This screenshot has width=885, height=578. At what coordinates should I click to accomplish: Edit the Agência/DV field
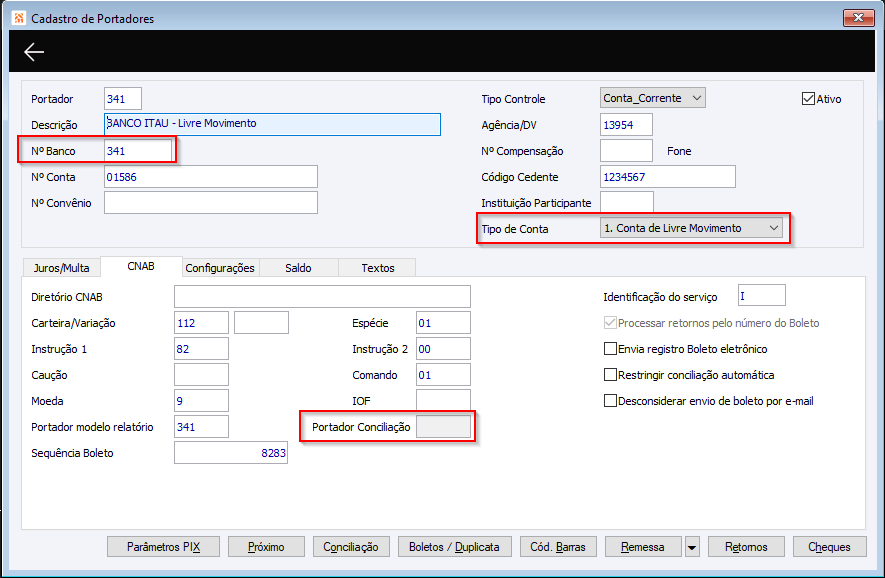[626, 125]
